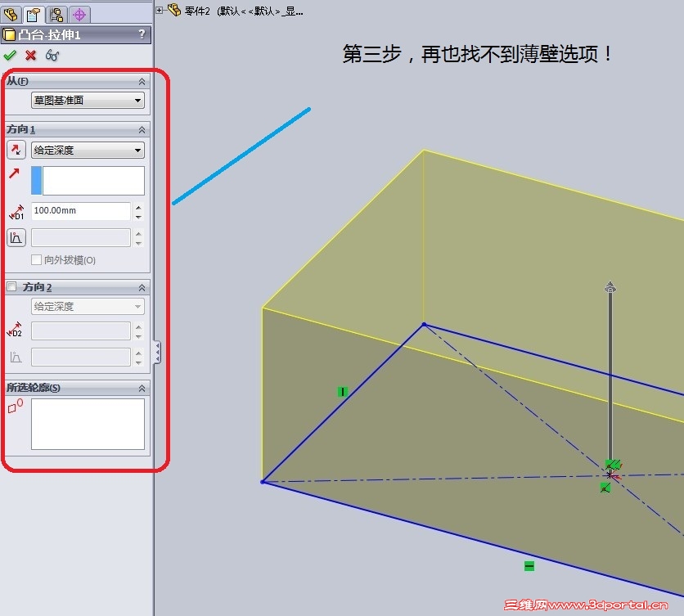Open help for 凸台-拉伸1
684x616 pixels.
point(142,34)
